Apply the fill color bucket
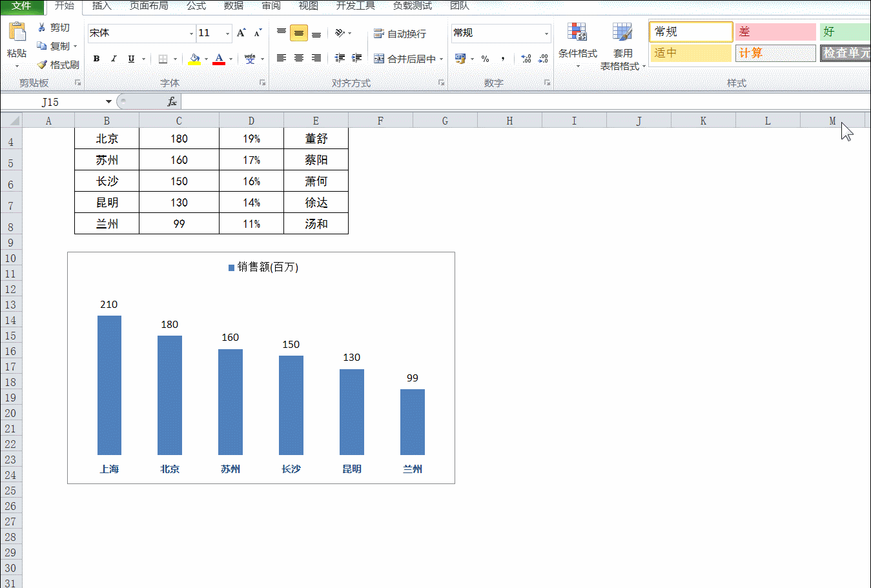871x588 pixels. click(x=194, y=59)
